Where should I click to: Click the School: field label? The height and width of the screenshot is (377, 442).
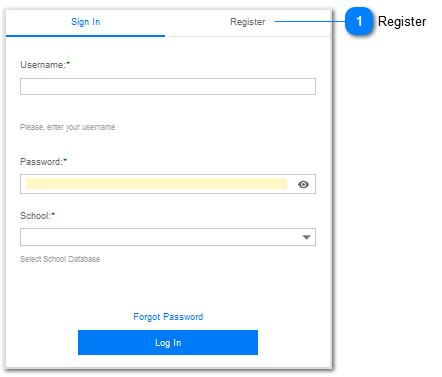35,216
